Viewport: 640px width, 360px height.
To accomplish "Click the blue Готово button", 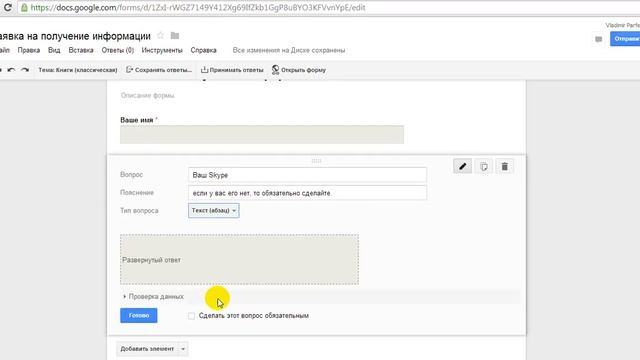I will pyautogui.click(x=139, y=316).
